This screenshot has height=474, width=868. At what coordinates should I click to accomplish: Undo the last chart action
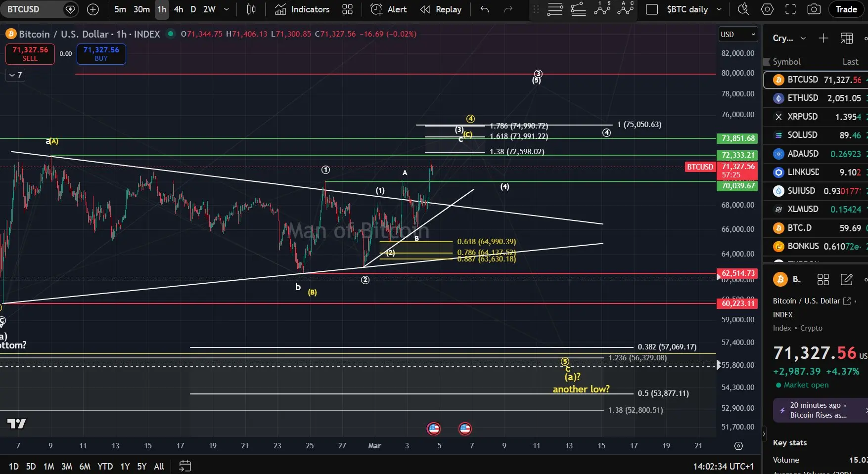pos(485,9)
